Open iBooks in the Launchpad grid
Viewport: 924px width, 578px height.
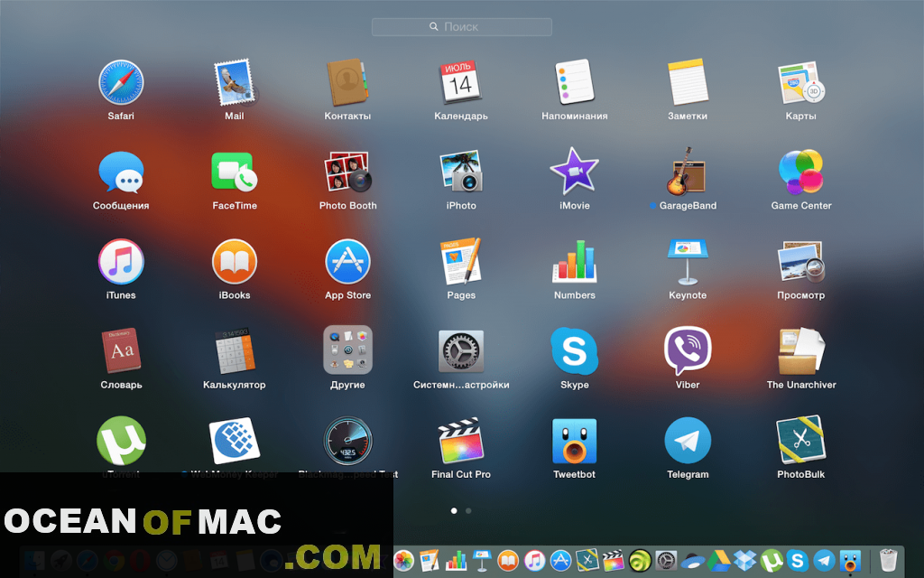pos(235,262)
